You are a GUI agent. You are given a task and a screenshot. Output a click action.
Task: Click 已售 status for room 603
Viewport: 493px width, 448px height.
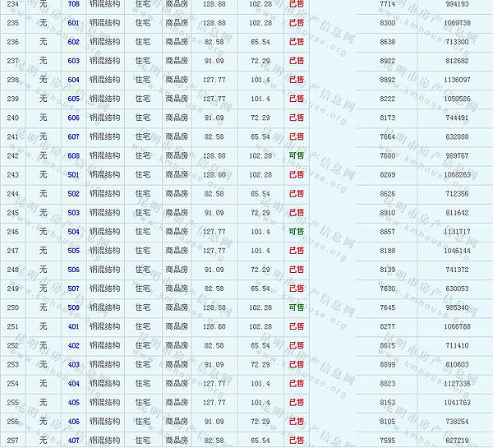(x=296, y=61)
